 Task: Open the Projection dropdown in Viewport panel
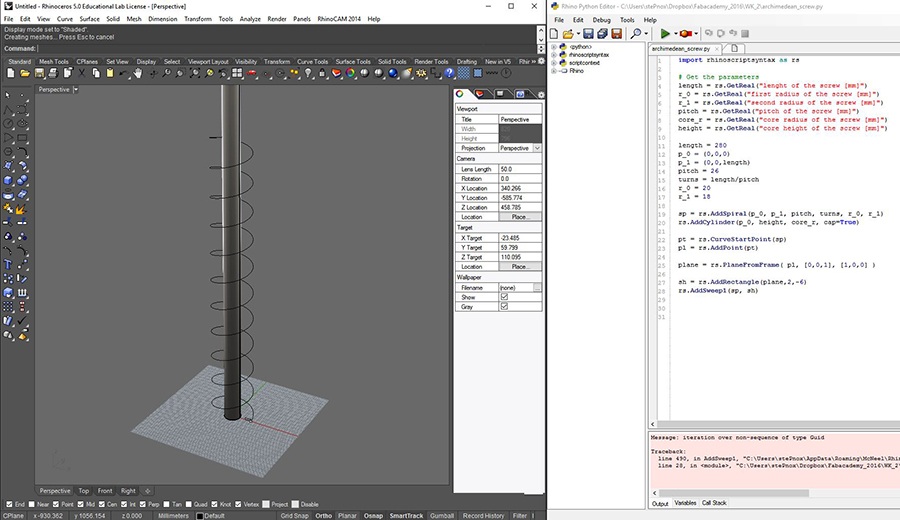(x=537, y=148)
